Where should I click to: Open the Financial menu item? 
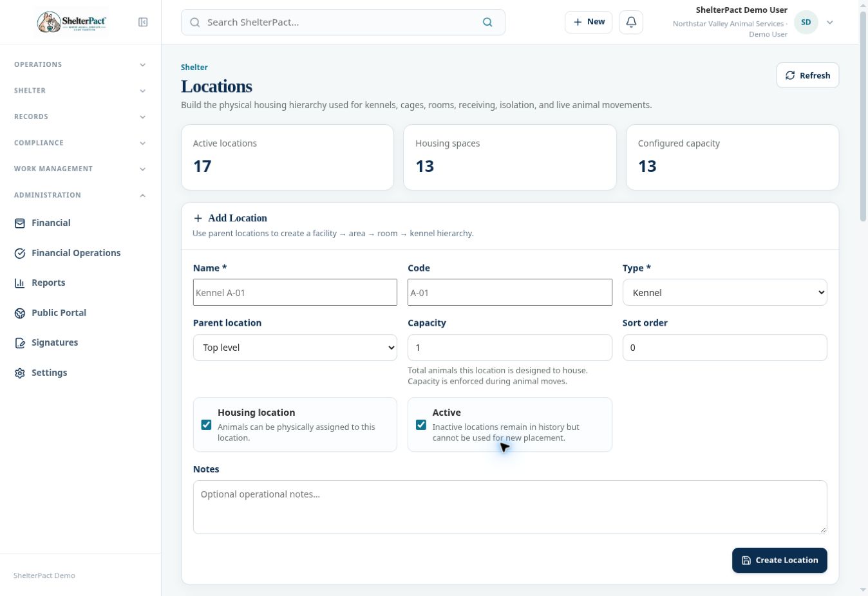point(80,223)
